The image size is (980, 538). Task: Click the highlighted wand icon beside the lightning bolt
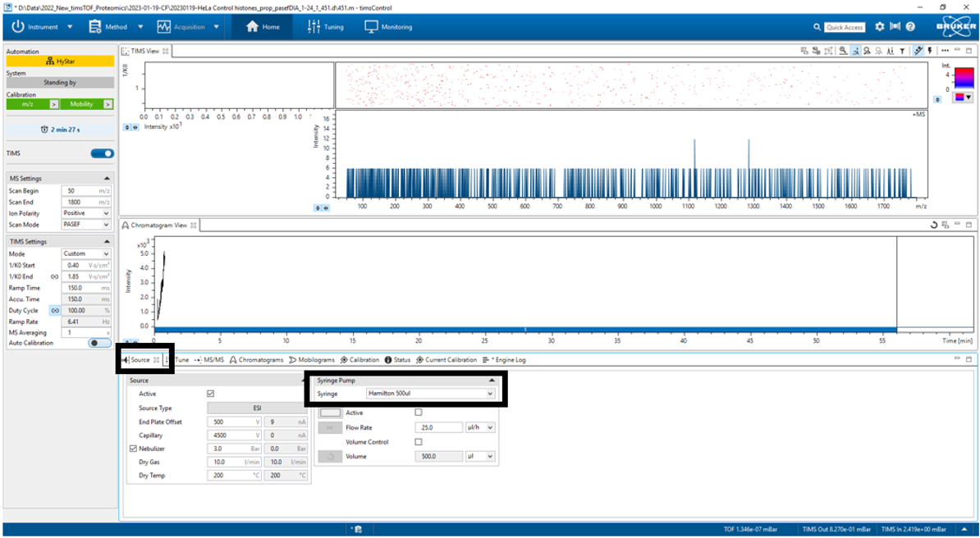[x=918, y=51]
